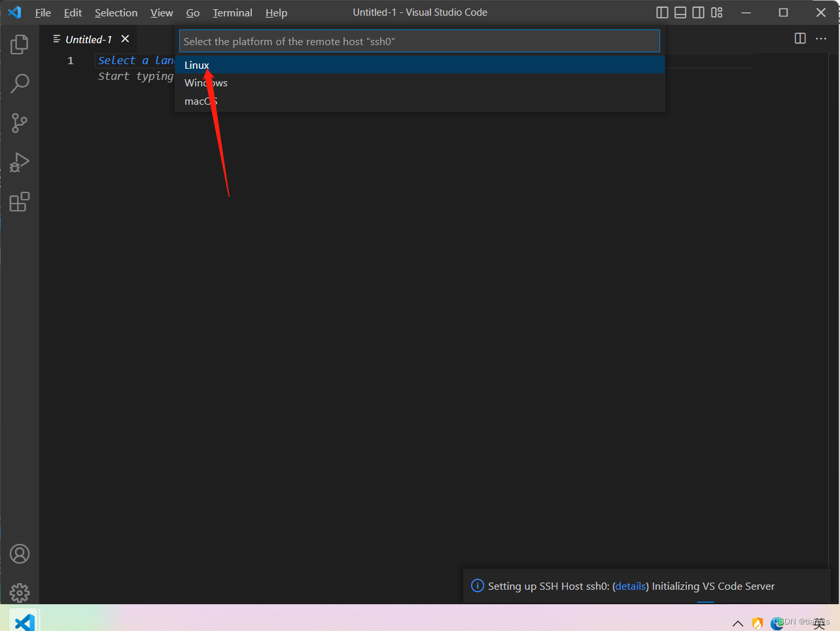Image resolution: width=840 pixels, height=631 pixels.
Task: Focus the platform selection input field
Action: (x=419, y=41)
